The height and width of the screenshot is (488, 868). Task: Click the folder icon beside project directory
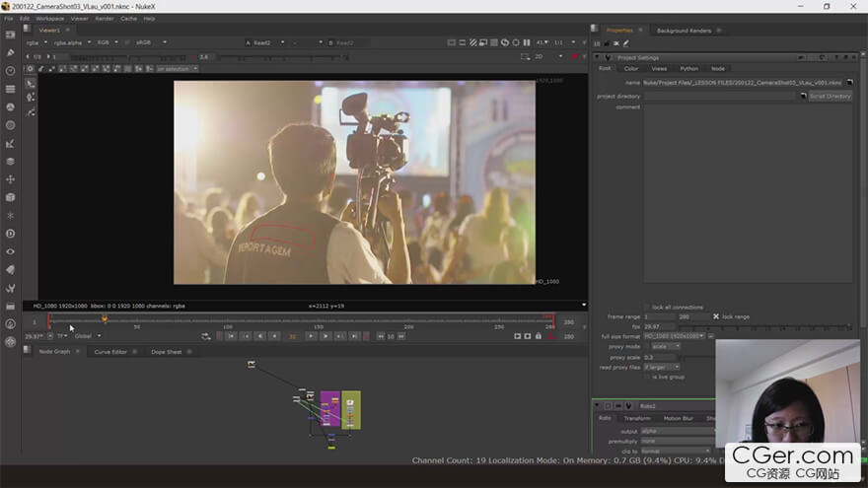pyautogui.click(x=802, y=96)
